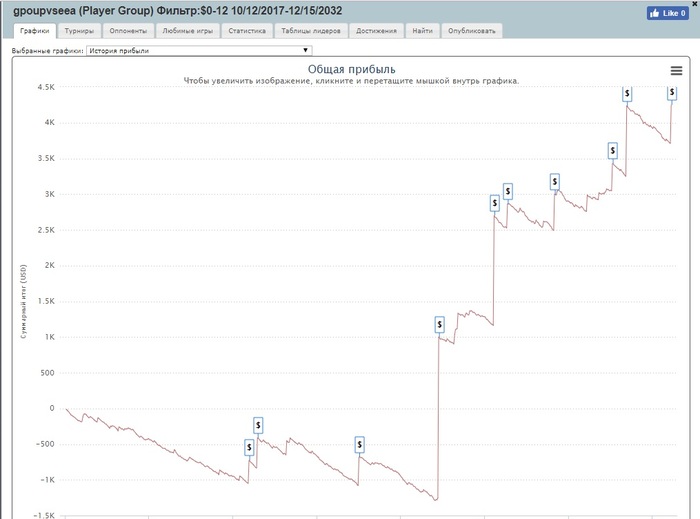Click the -1K y-axis label

[x=47, y=480]
